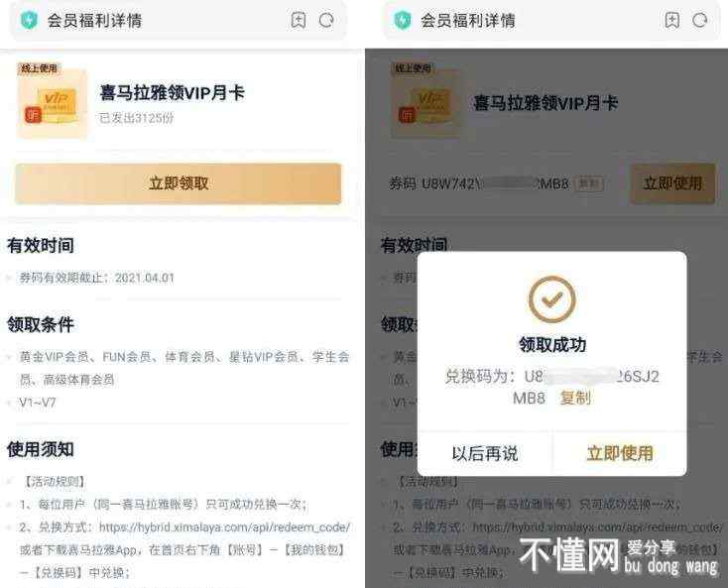Copy coupon code with small 复制 tag behind dialog
Screen dimensions: 728x588
(x=589, y=183)
